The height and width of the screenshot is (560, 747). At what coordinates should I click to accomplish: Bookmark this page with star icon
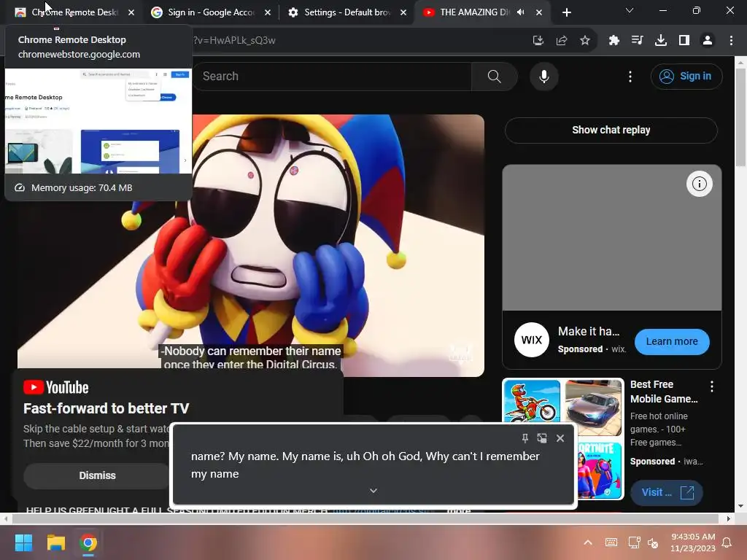click(x=585, y=41)
